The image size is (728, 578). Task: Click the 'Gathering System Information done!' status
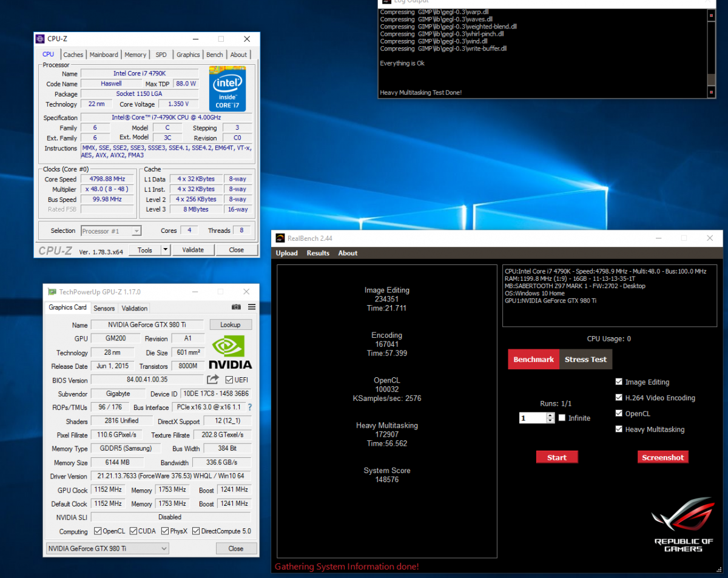(x=347, y=566)
